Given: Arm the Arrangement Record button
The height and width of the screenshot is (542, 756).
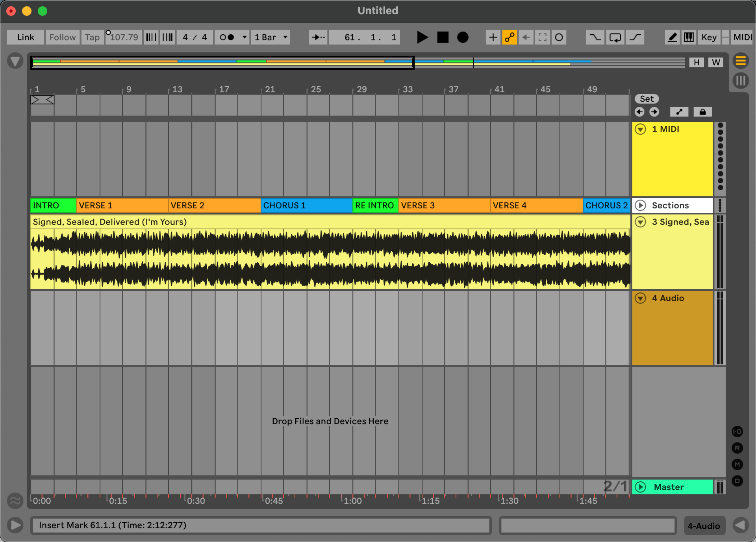Looking at the screenshot, I should [463, 37].
